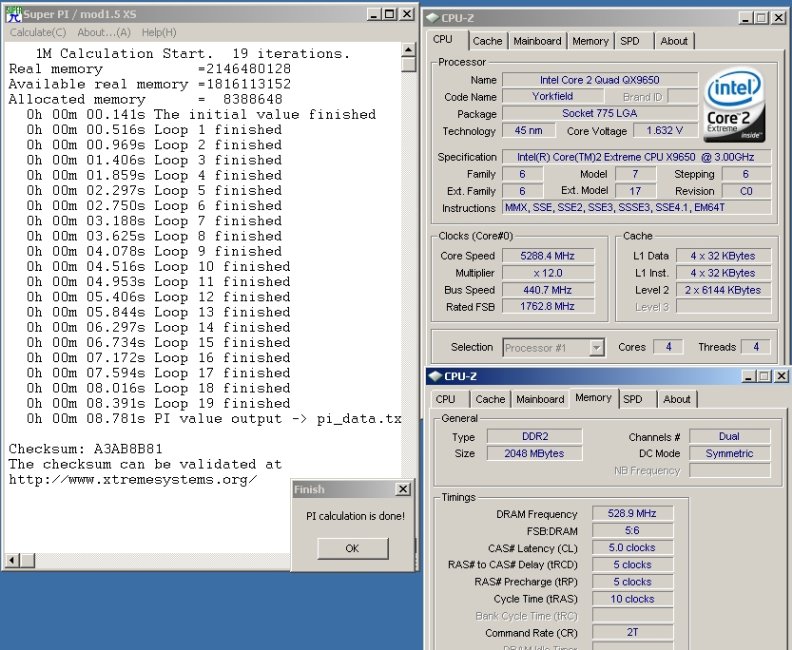This screenshot has height=650, width=792.
Task: Click the Cycle Time value 10 clocks
Action: click(x=632, y=599)
